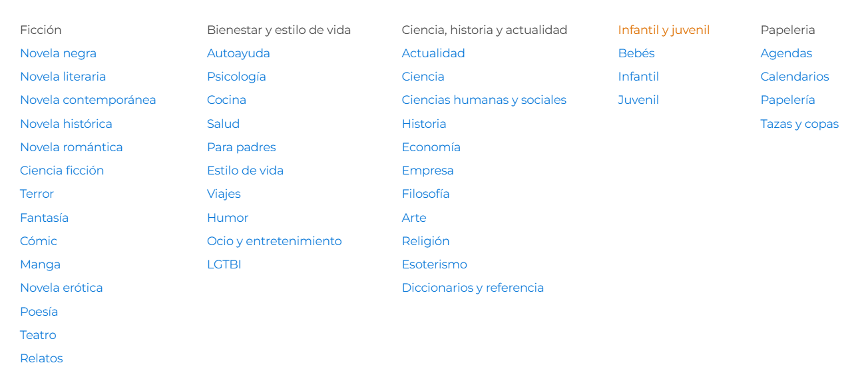Open the Autoayuda category
This screenshot has width=868, height=387.
238,53
